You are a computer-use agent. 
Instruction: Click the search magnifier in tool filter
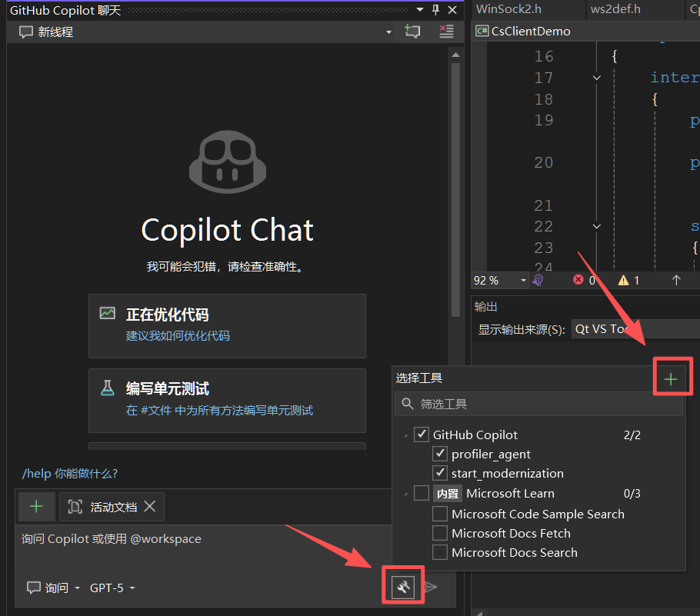point(407,404)
